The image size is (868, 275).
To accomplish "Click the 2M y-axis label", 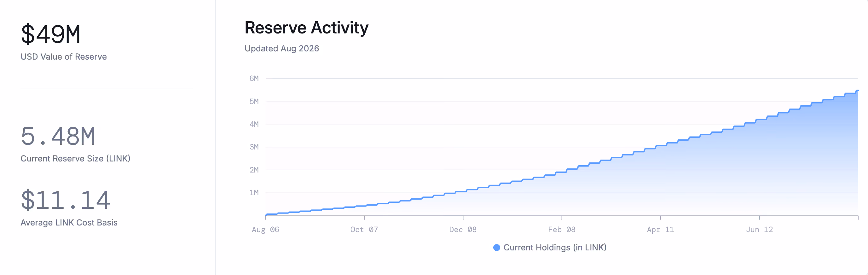I will [254, 170].
